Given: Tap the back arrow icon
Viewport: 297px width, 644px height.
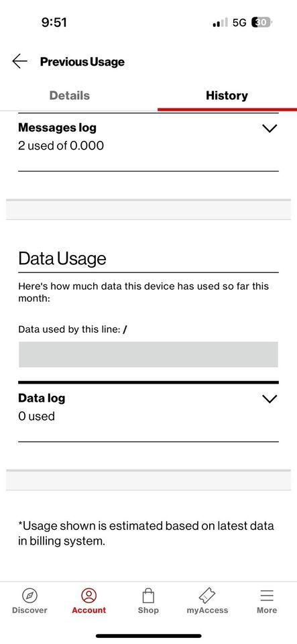Looking at the screenshot, I should pyautogui.click(x=19, y=62).
